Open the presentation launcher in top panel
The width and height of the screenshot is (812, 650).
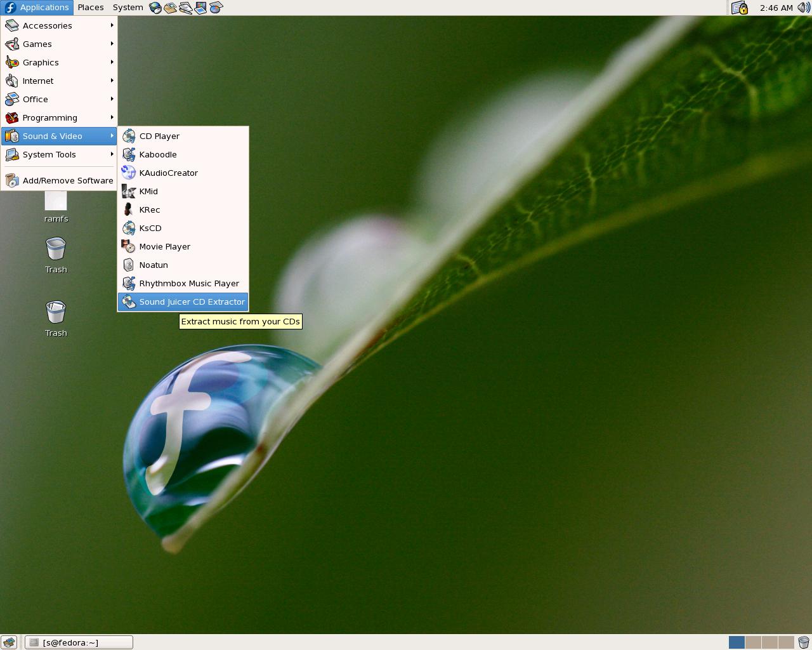[x=201, y=8]
